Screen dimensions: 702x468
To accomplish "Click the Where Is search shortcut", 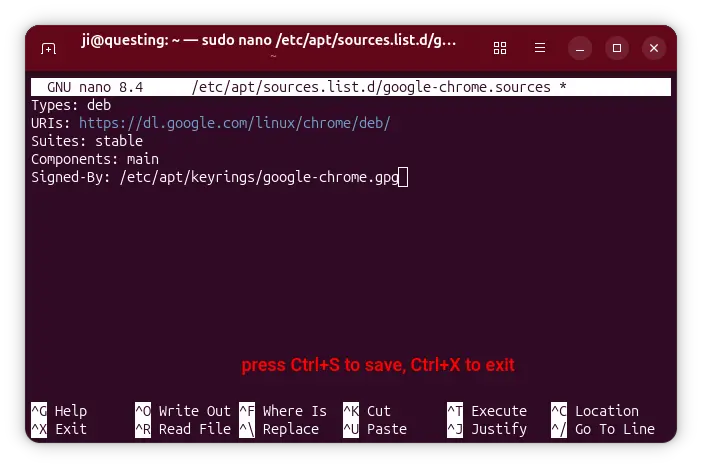I will click(294, 411).
